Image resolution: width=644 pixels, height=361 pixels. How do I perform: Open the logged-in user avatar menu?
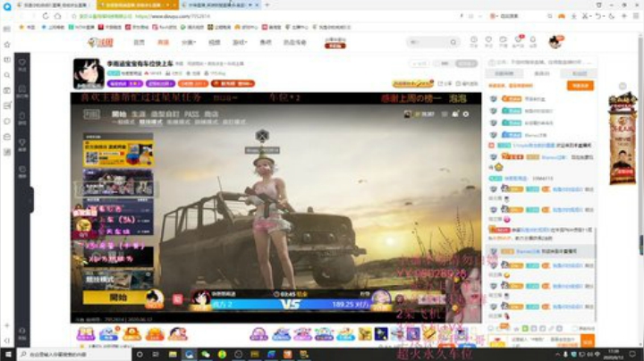coord(555,42)
